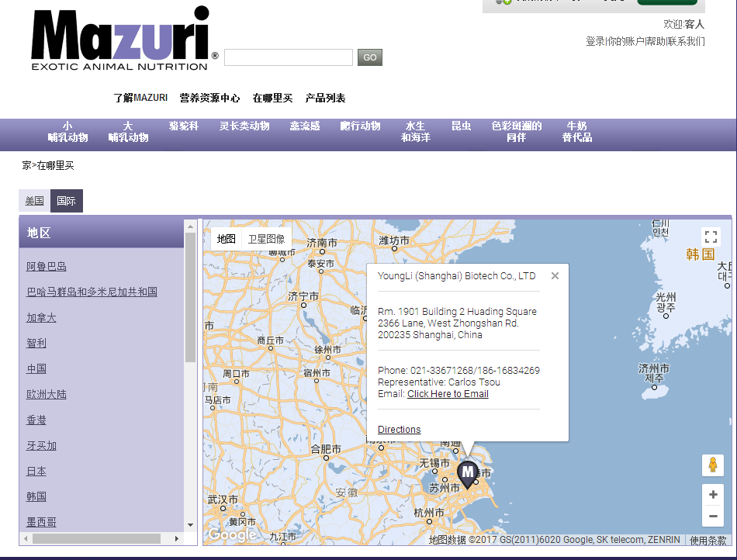Switch map to 卫星图像 view
The height and width of the screenshot is (560, 737).
pyautogui.click(x=267, y=239)
